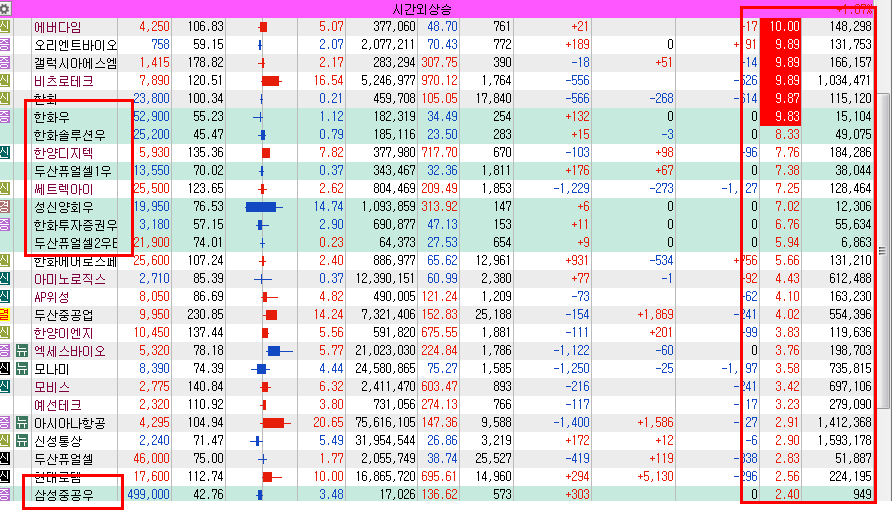The height and width of the screenshot is (510, 893).
Task: Click the 신 badge beside 비츠로테크
Action: 5,80
